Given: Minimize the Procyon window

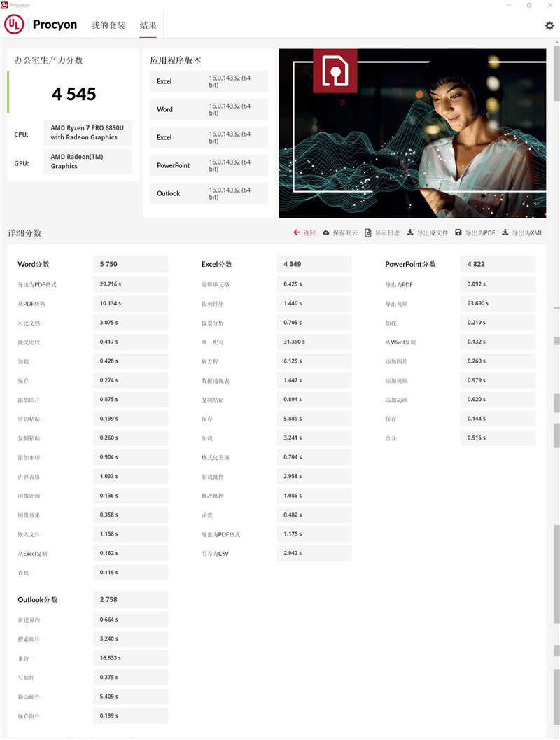Looking at the screenshot, I should pyautogui.click(x=509, y=5).
